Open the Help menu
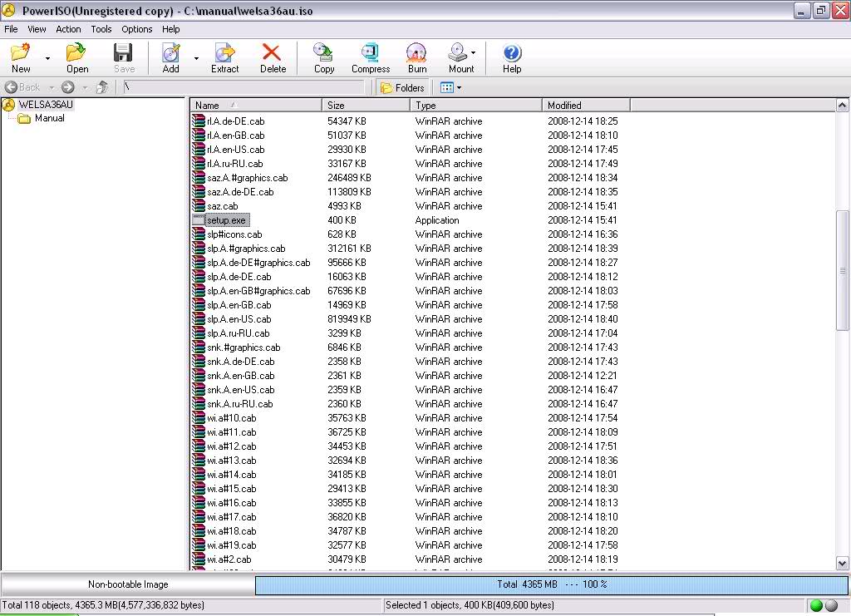This screenshot has height=616, width=851. (171, 29)
